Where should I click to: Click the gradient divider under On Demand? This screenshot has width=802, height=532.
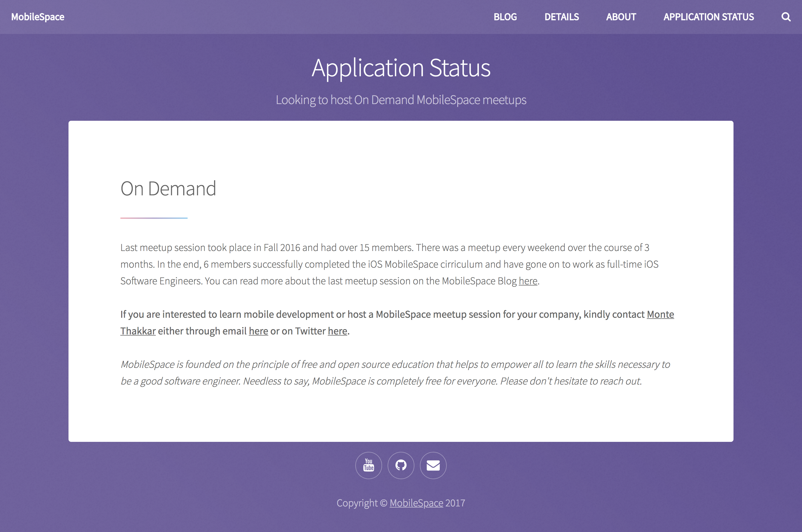[x=154, y=218]
